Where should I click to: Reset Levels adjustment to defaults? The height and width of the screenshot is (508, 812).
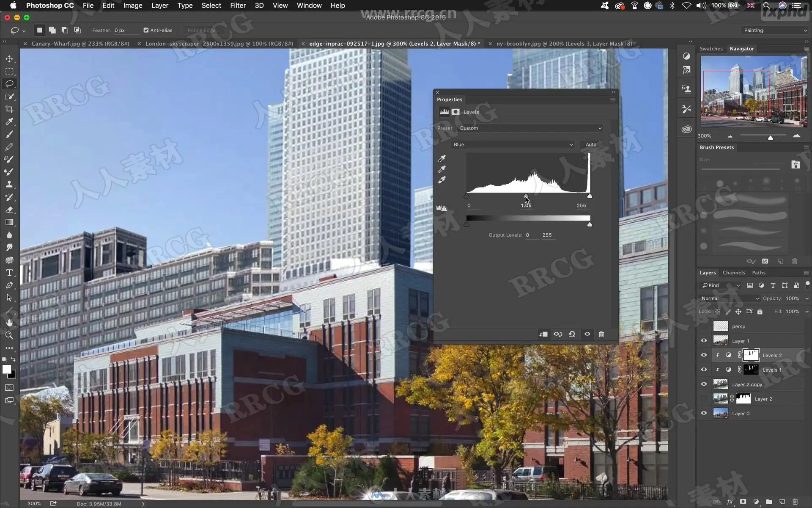572,334
